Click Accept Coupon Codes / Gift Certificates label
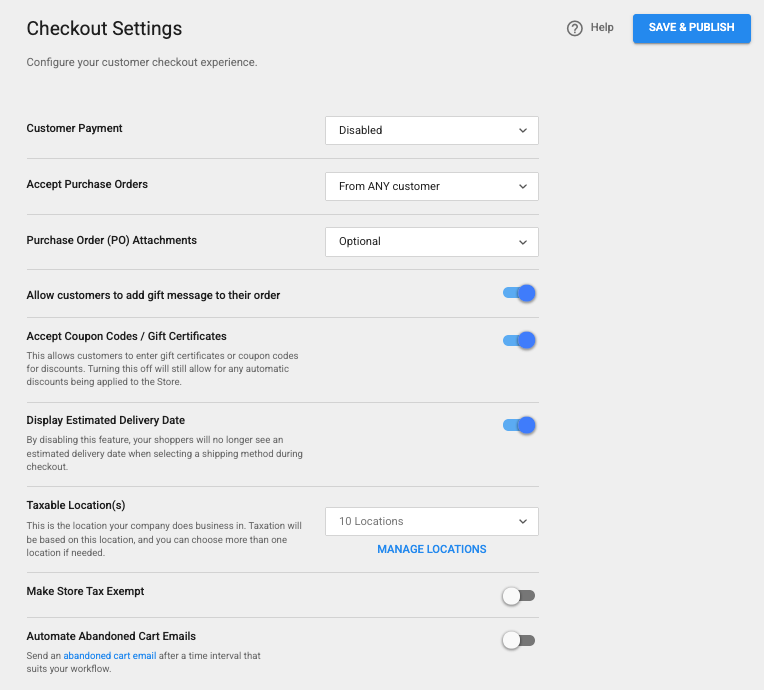The height and width of the screenshot is (690, 764). pyautogui.click(x=126, y=336)
